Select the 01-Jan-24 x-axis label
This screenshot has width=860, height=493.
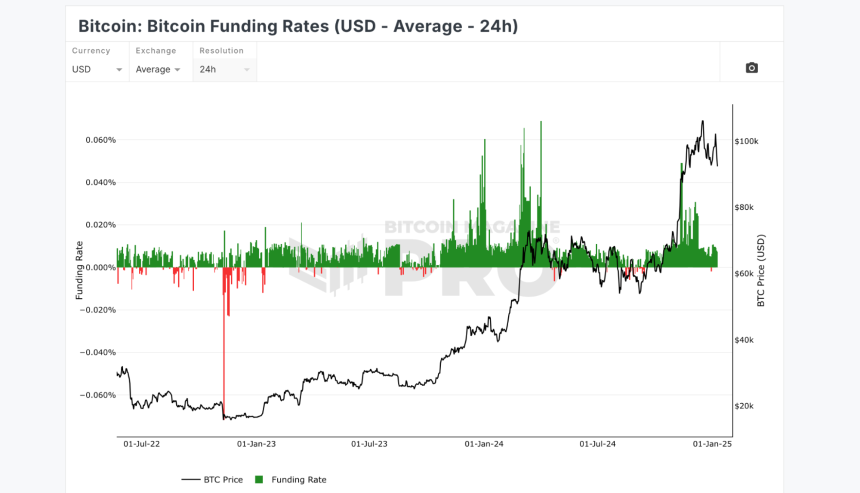pos(484,444)
